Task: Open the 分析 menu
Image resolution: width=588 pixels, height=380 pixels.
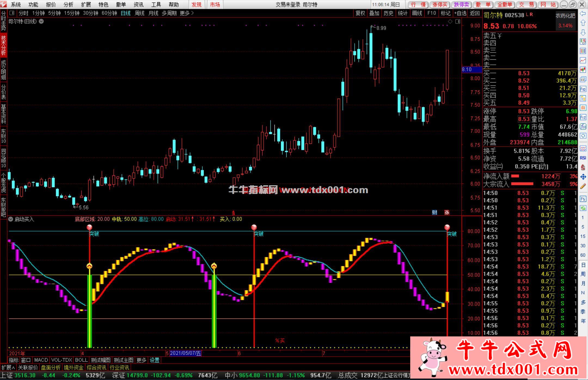Action: point(68,5)
